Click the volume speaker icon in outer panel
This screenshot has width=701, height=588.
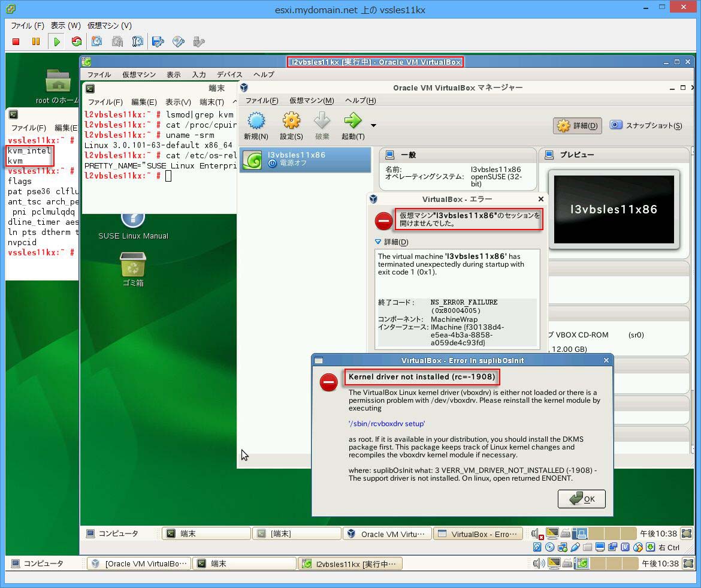tap(539, 563)
